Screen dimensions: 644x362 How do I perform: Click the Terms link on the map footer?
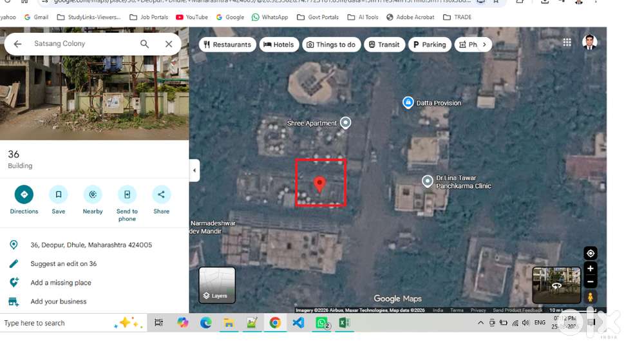coord(457,310)
